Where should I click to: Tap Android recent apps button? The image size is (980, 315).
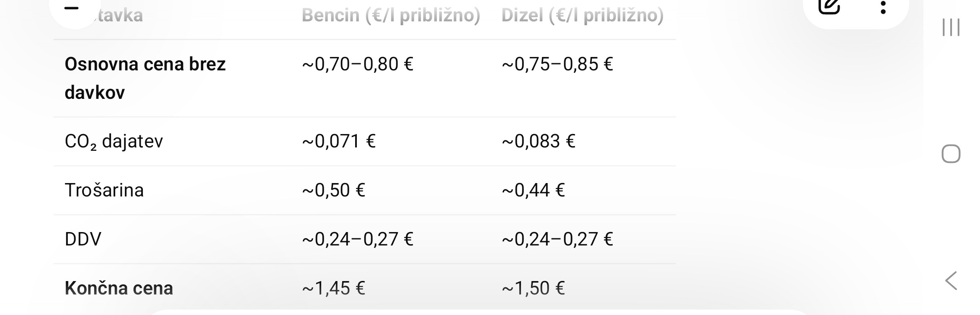coord(951,27)
